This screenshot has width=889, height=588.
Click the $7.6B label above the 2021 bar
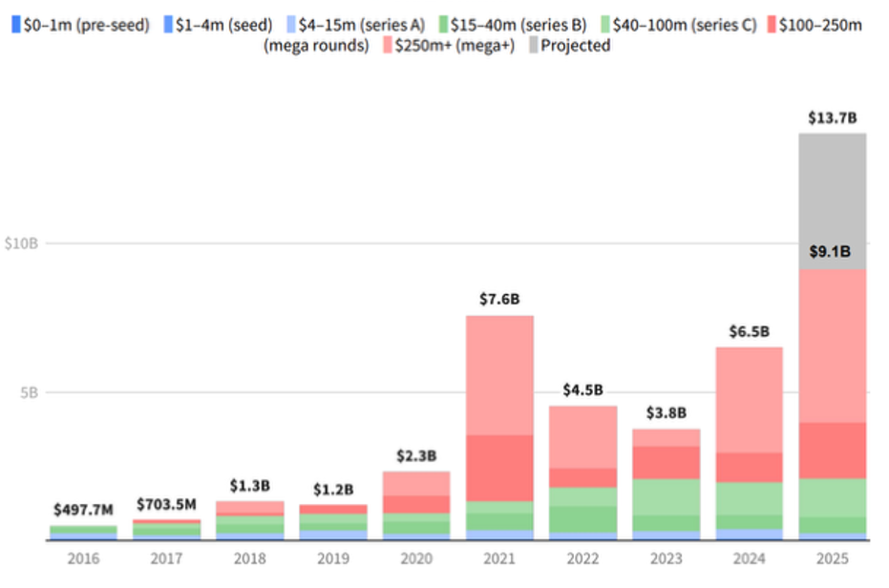(x=498, y=300)
